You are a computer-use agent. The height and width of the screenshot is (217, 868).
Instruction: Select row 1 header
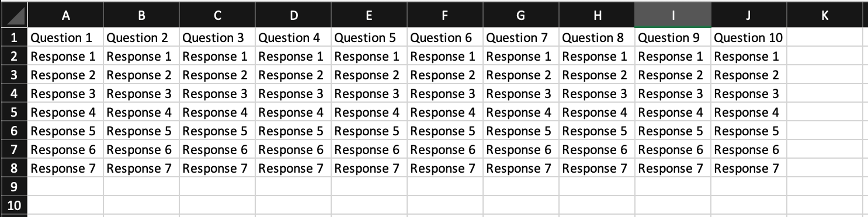[x=13, y=38]
